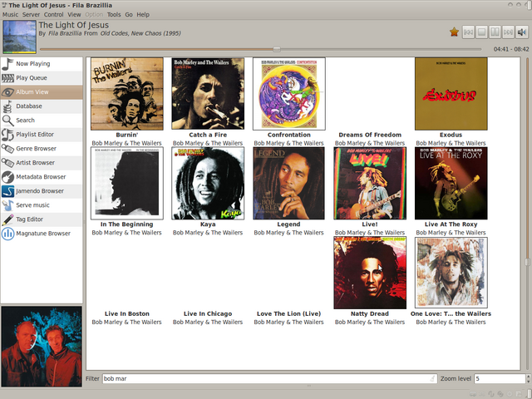Click the album view vertical scrollbar handle
Screen dimensions: 532x399
(527, 262)
